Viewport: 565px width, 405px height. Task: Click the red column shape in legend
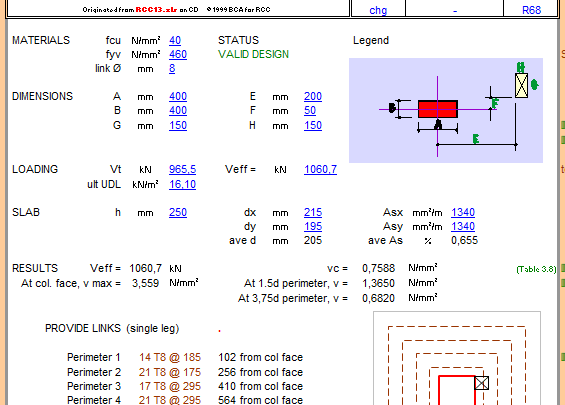tap(438, 109)
